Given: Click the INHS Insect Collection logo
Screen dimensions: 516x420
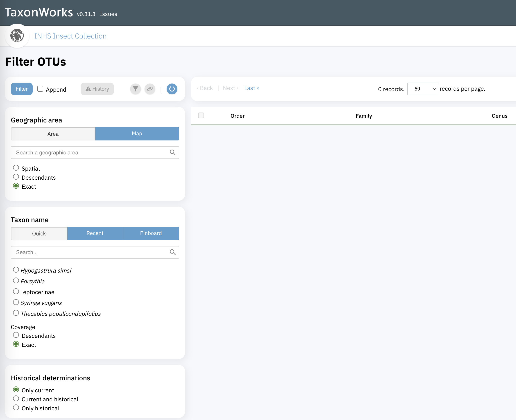Looking at the screenshot, I should tap(17, 36).
